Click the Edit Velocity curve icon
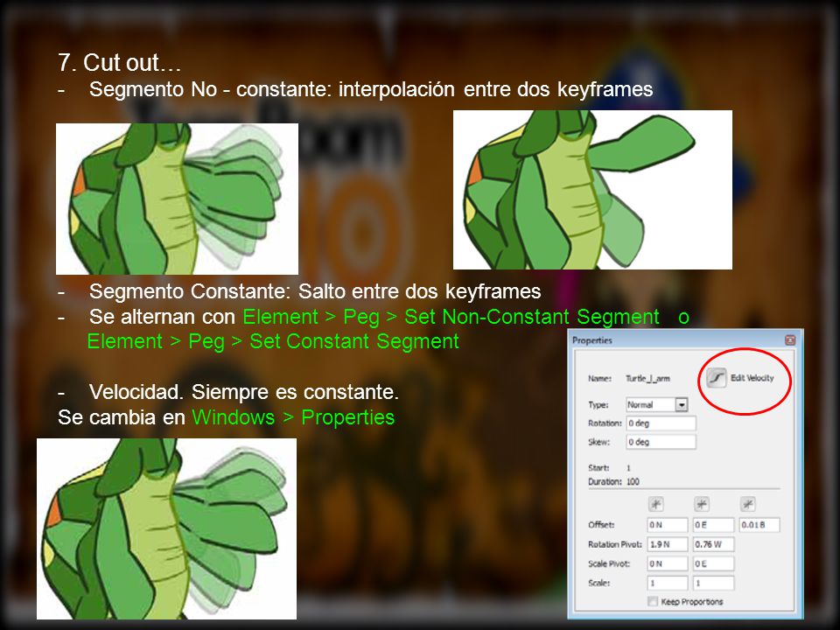 pos(716,378)
